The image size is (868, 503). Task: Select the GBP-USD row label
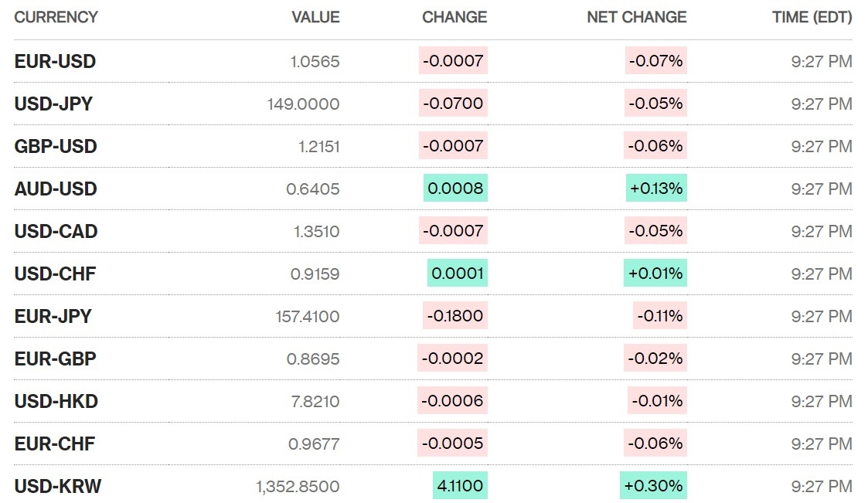pyautogui.click(x=56, y=147)
